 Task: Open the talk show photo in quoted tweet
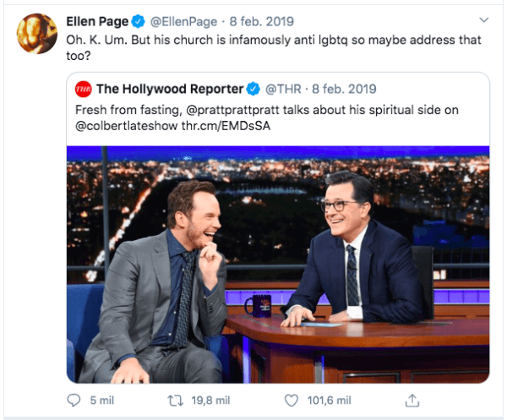278,265
